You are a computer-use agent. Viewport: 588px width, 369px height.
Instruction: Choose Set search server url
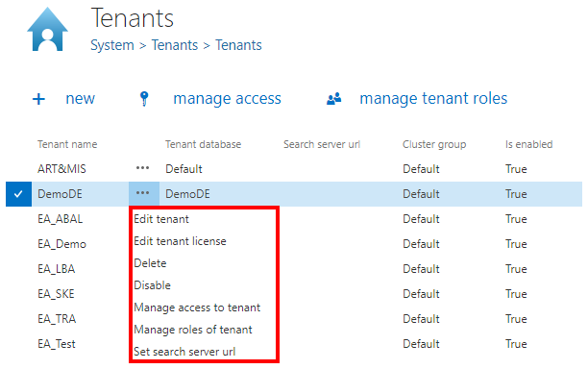click(x=184, y=352)
